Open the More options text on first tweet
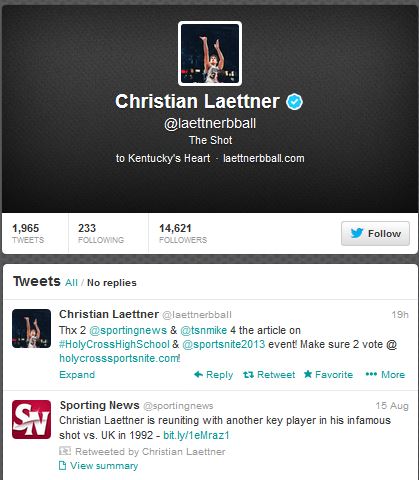 pyautogui.click(x=393, y=374)
